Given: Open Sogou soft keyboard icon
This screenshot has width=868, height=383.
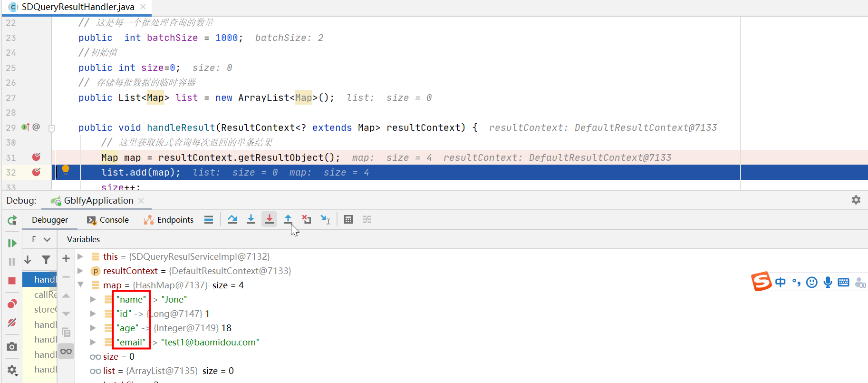Looking at the screenshot, I should point(843,283).
